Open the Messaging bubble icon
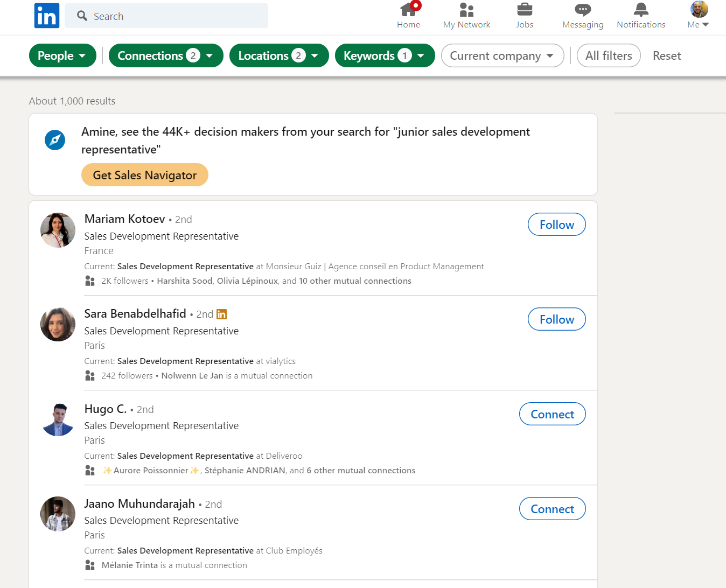726x588 pixels. click(x=583, y=10)
